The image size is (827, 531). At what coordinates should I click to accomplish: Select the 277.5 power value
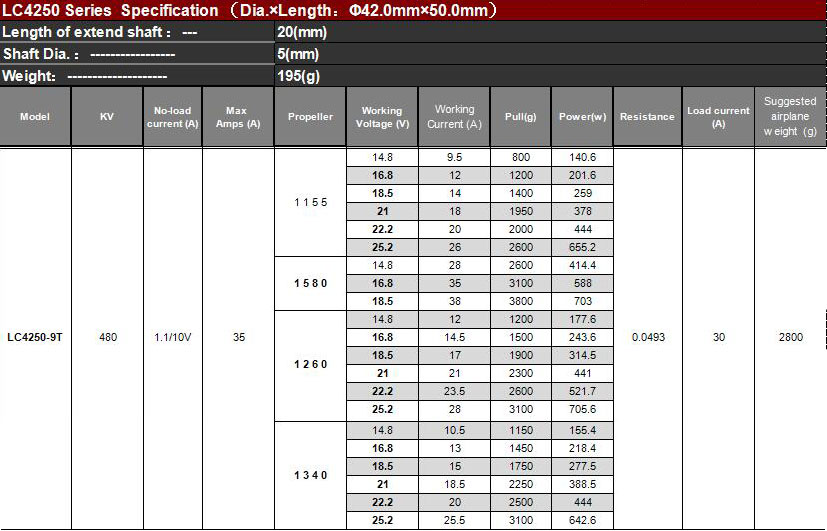pyautogui.click(x=582, y=466)
